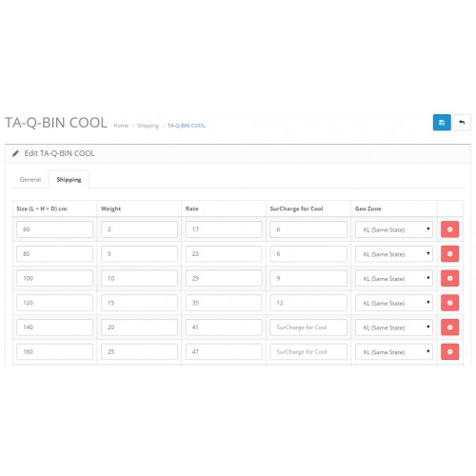Screen dimensions: 476x476
Task: Open the Shipping breadcrumb link
Action: (x=148, y=126)
